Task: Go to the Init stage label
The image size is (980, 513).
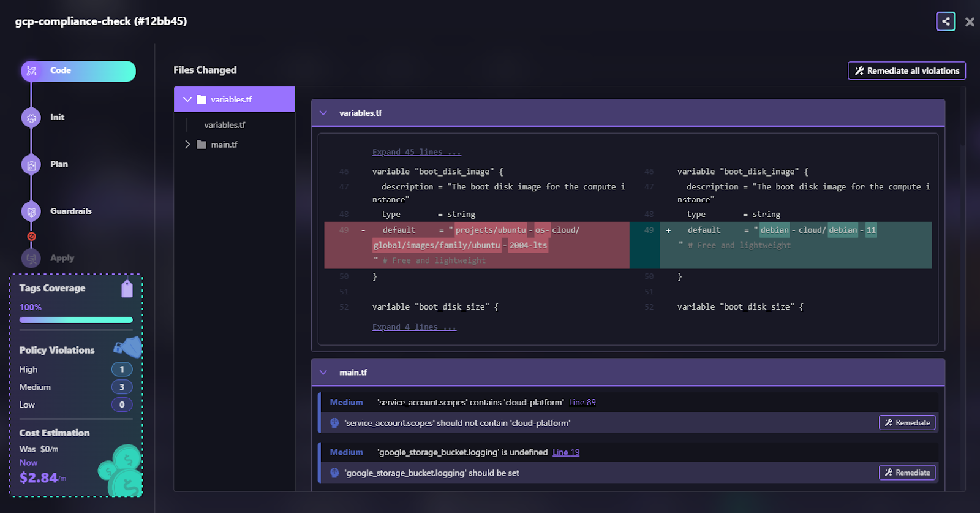Action: 57,117
